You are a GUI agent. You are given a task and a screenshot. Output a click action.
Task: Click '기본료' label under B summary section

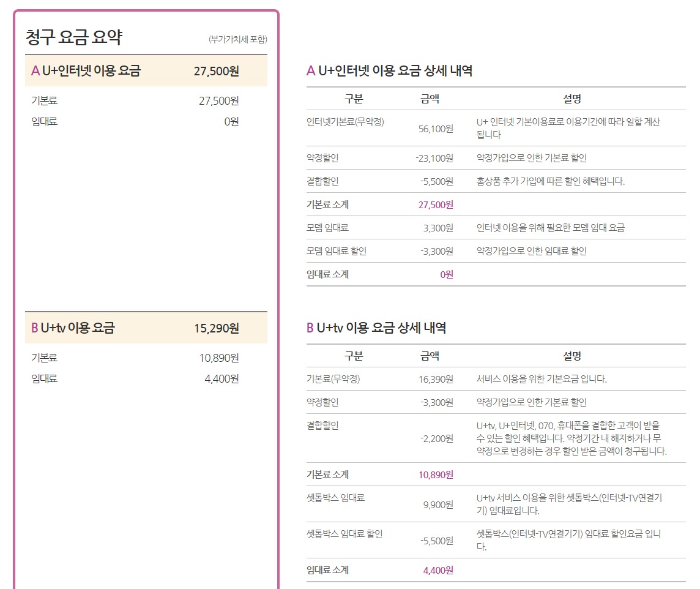(x=44, y=358)
